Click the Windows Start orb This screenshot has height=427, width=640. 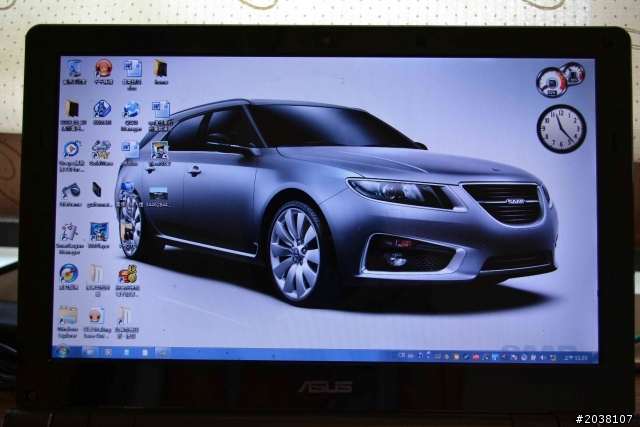coord(62,351)
